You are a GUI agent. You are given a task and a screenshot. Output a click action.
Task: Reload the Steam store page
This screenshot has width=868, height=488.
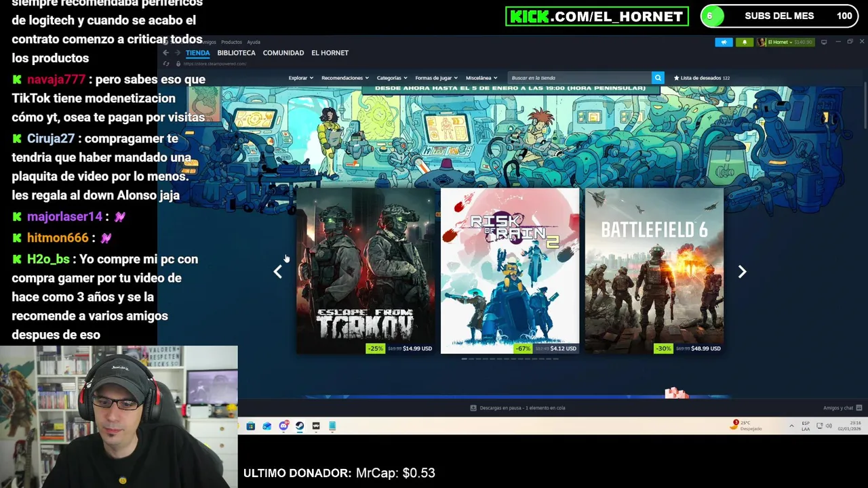pos(166,64)
